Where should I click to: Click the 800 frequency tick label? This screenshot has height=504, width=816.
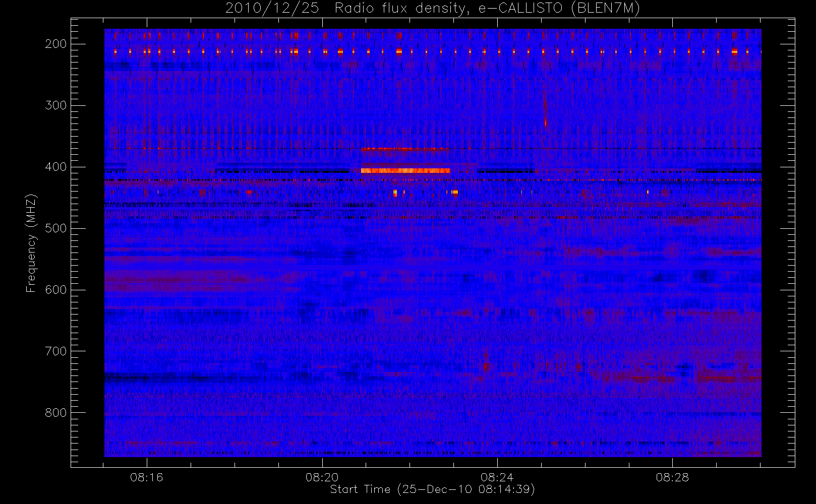[x=56, y=413]
